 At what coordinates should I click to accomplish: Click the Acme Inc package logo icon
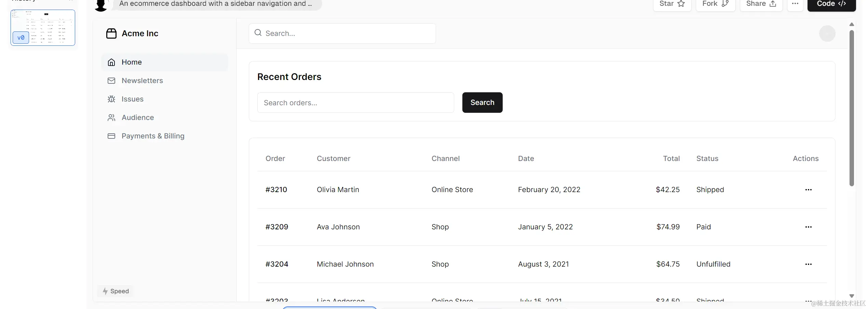point(111,33)
